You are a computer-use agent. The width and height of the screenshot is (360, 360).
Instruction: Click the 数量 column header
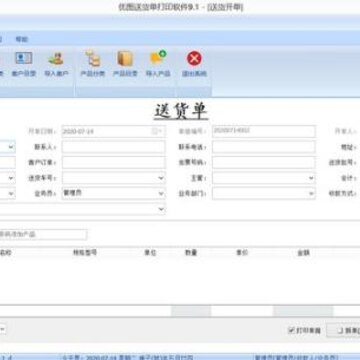[x=191, y=252]
